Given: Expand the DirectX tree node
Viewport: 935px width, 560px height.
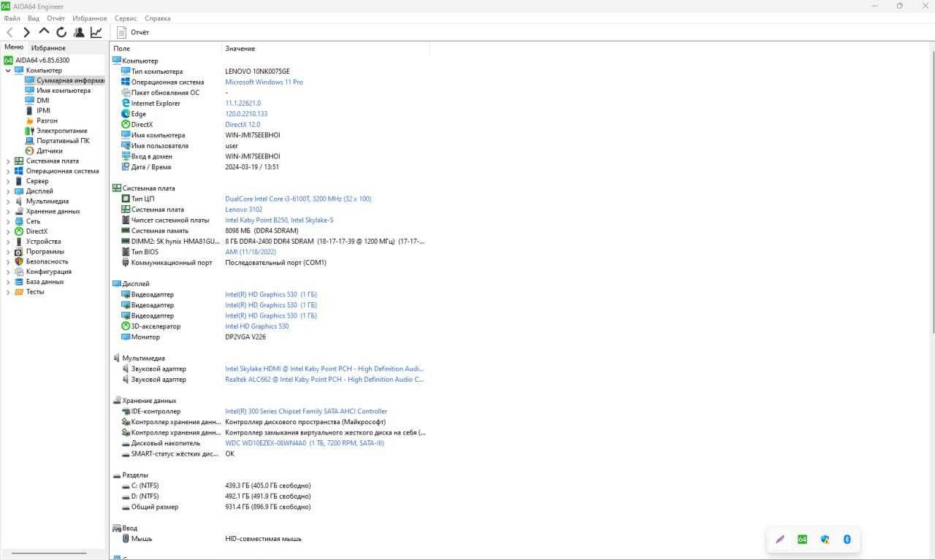Looking at the screenshot, I should point(8,231).
